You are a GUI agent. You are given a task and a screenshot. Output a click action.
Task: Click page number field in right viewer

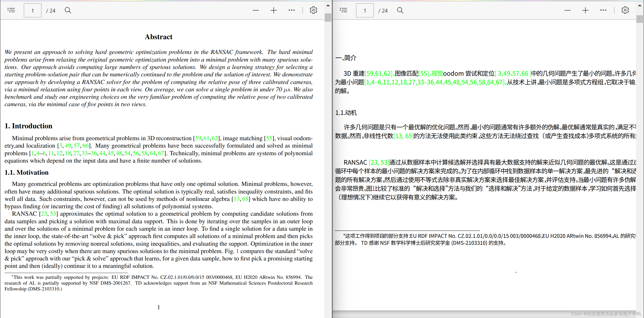[x=365, y=10]
